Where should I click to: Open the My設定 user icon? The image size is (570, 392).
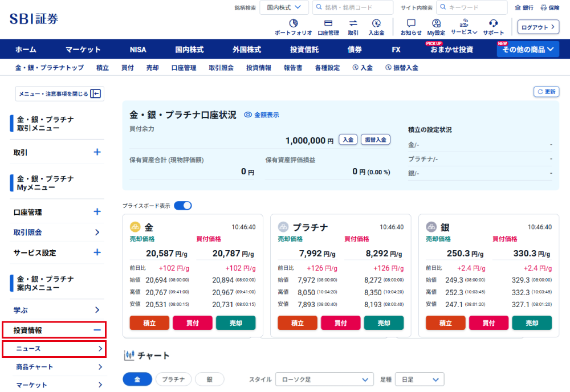[436, 24]
